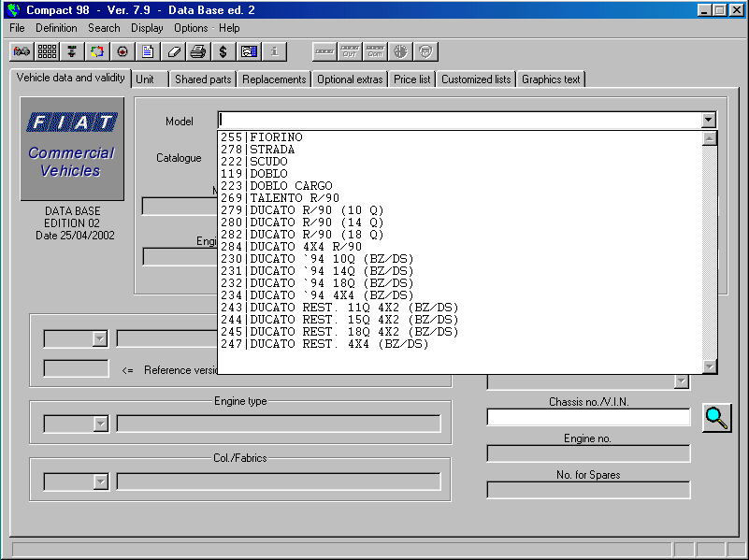
Task: Select '232|DUCATO `94 18Q (BZ/DS)' entry
Action: [460, 283]
